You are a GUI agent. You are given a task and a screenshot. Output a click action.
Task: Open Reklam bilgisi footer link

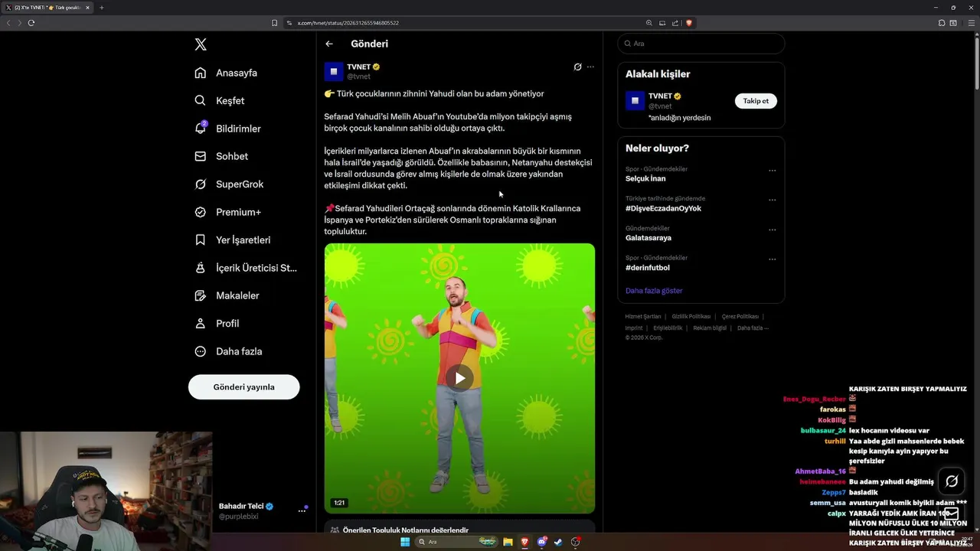[x=710, y=328]
